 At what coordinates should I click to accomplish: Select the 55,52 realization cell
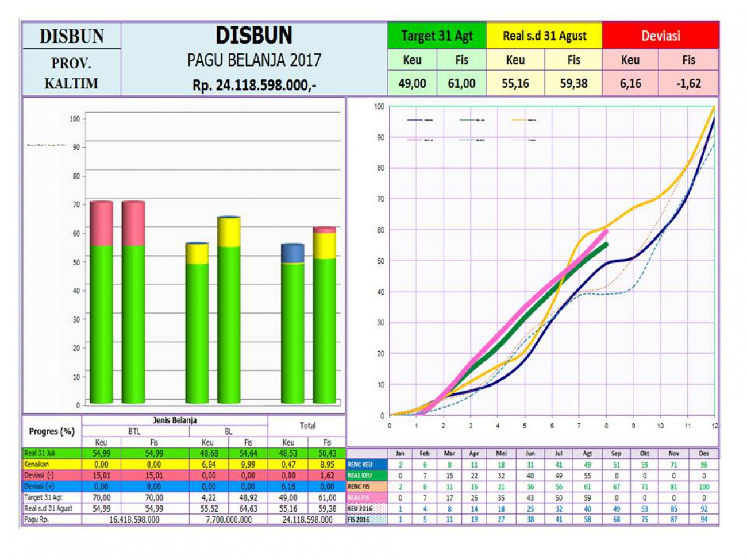tap(209, 508)
